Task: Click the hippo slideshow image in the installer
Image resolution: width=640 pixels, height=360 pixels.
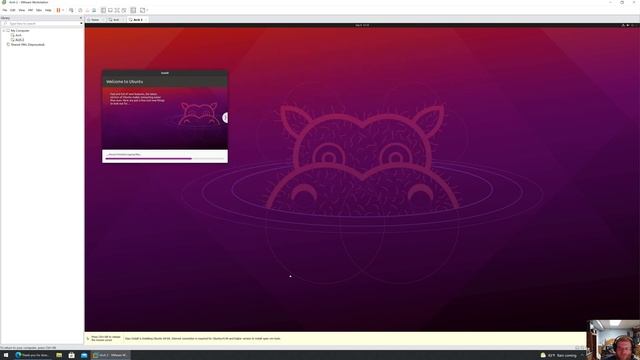Action: 199,114
